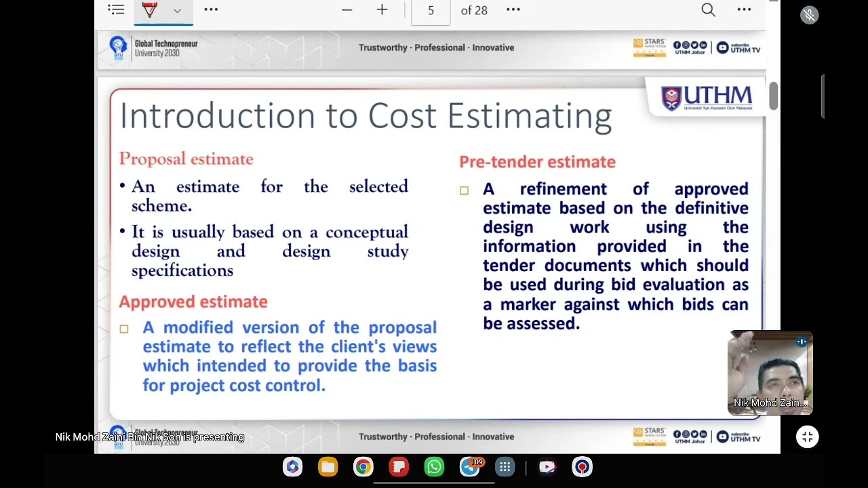Zoom out with the minus button

pos(347,10)
